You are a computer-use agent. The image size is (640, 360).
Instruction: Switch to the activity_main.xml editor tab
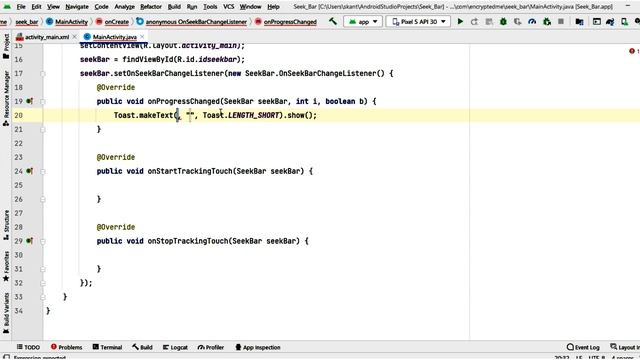pyautogui.click(x=47, y=37)
